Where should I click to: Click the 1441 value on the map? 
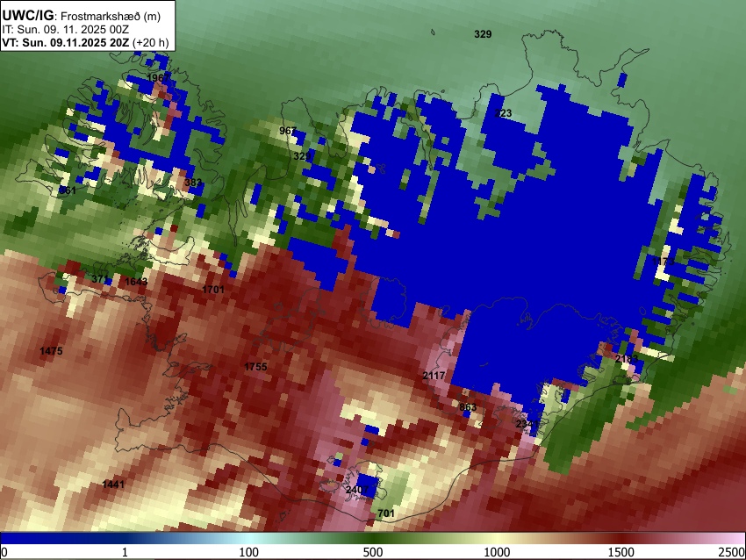(113, 485)
